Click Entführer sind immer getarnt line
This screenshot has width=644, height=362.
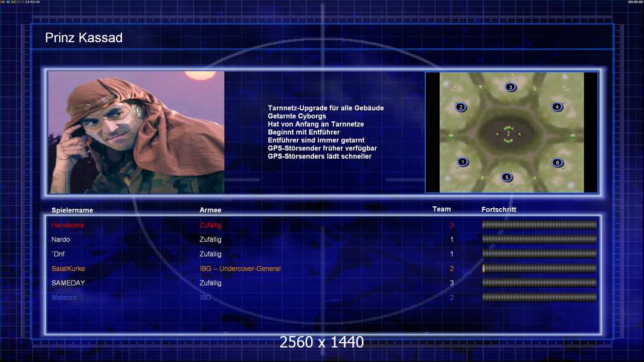(x=316, y=140)
